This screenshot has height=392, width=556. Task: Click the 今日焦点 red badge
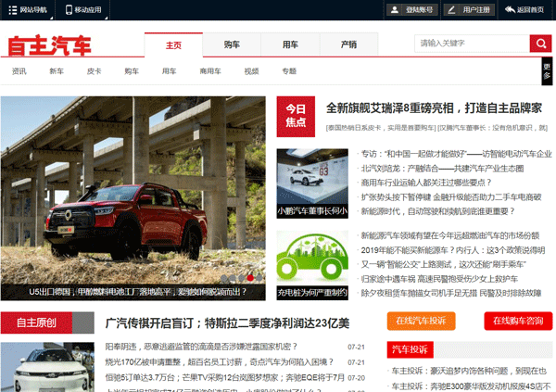click(296, 117)
